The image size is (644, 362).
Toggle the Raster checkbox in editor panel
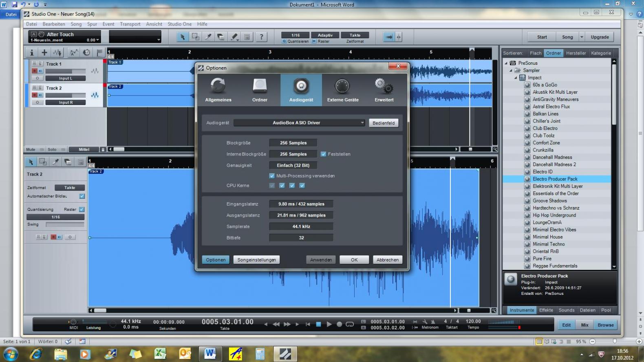pos(82,209)
